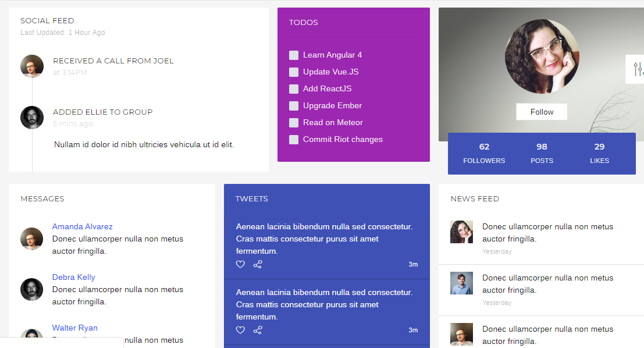Click the share icon on first tweet

(x=258, y=264)
